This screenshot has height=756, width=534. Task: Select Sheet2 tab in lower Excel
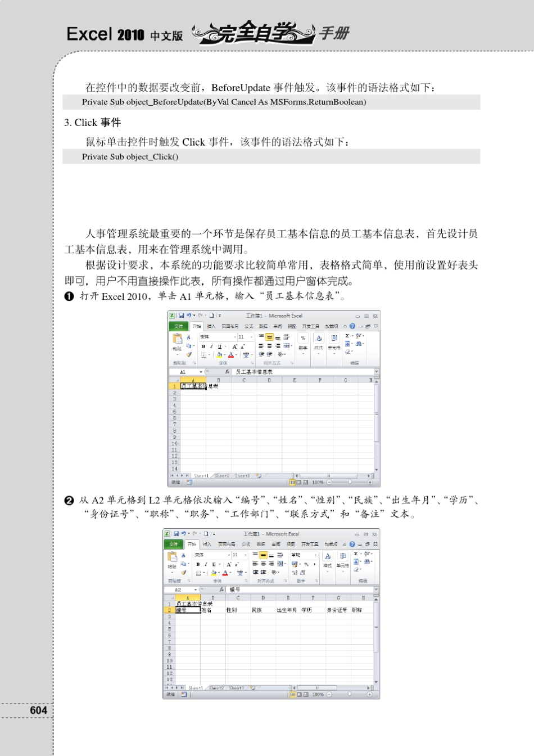click(216, 688)
